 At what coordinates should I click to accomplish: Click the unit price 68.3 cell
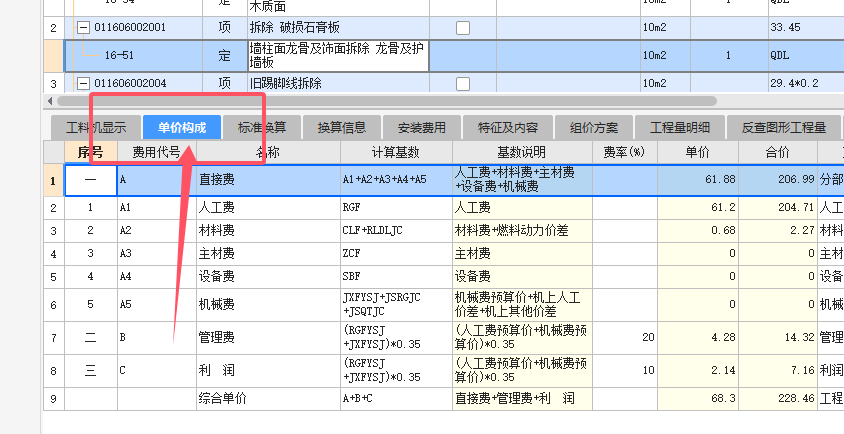698,399
